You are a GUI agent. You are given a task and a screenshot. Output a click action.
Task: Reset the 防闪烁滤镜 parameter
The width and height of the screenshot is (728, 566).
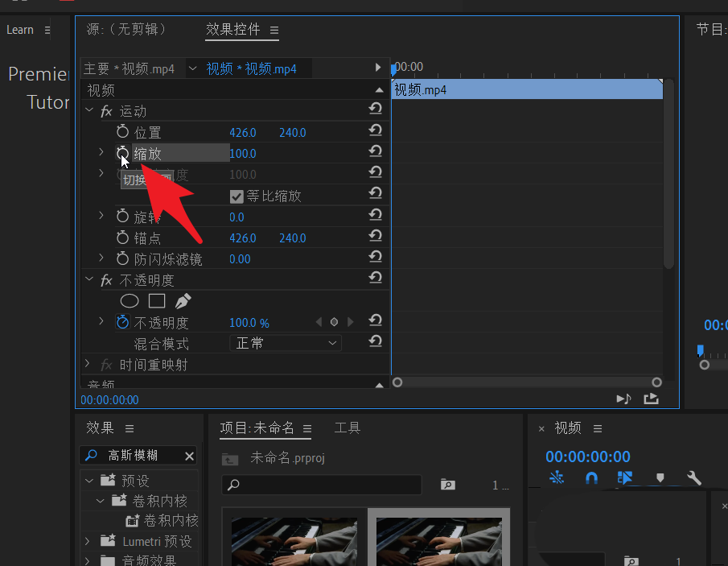point(375,257)
